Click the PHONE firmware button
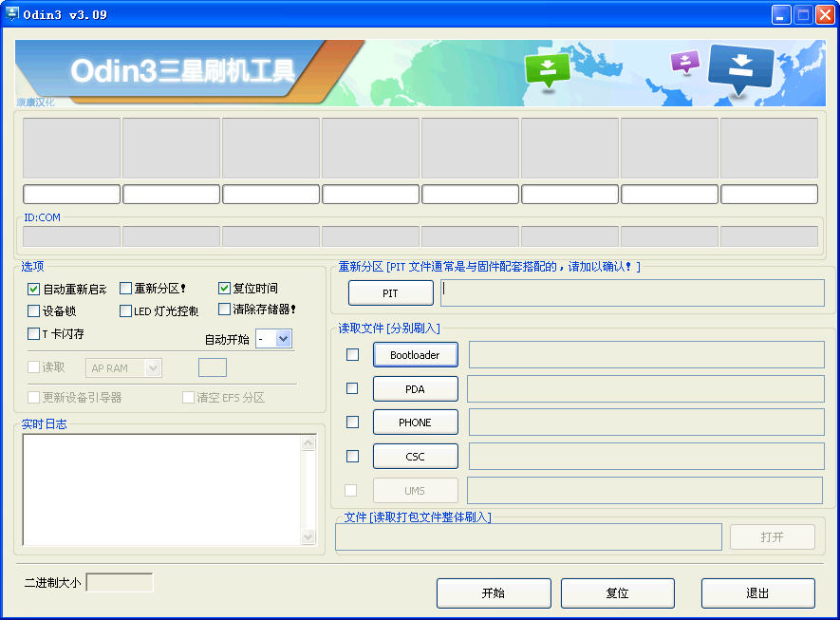The image size is (840, 620). pos(415,422)
